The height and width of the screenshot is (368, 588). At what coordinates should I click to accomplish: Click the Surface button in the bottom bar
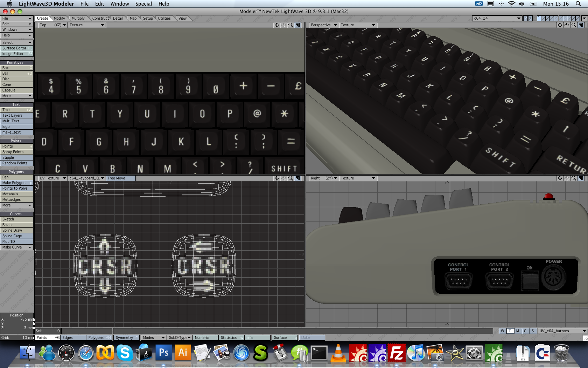(x=285, y=338)
